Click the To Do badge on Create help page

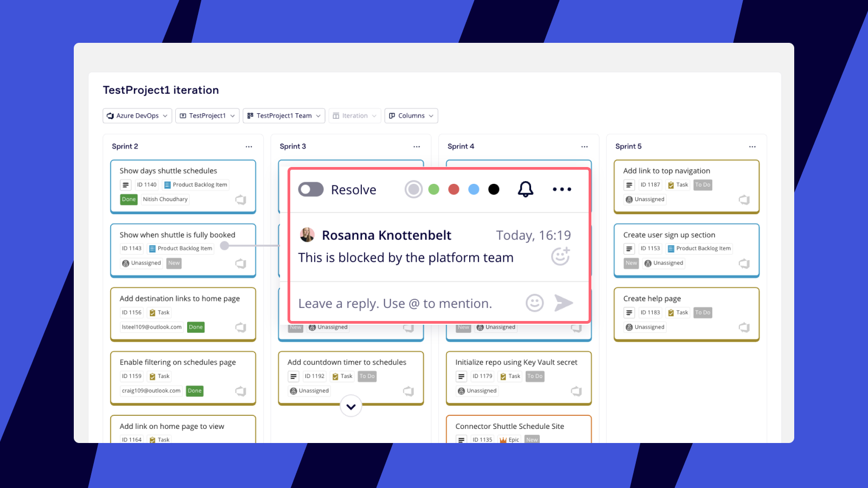coord(703,312)
